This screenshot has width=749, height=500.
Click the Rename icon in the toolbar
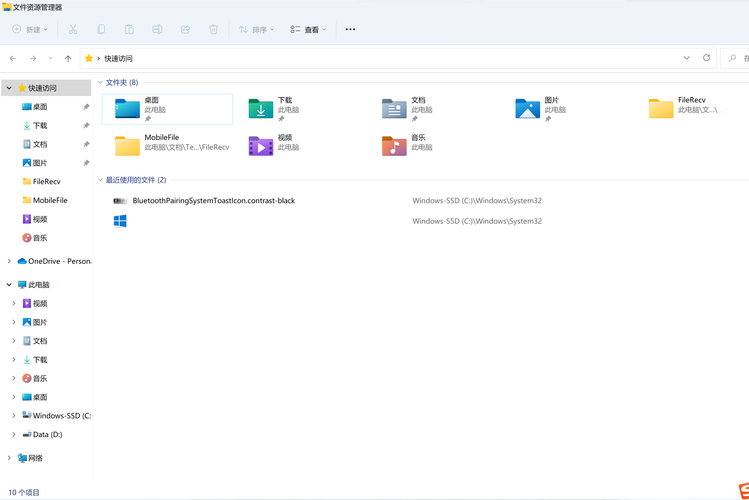[x=157, y=30]
